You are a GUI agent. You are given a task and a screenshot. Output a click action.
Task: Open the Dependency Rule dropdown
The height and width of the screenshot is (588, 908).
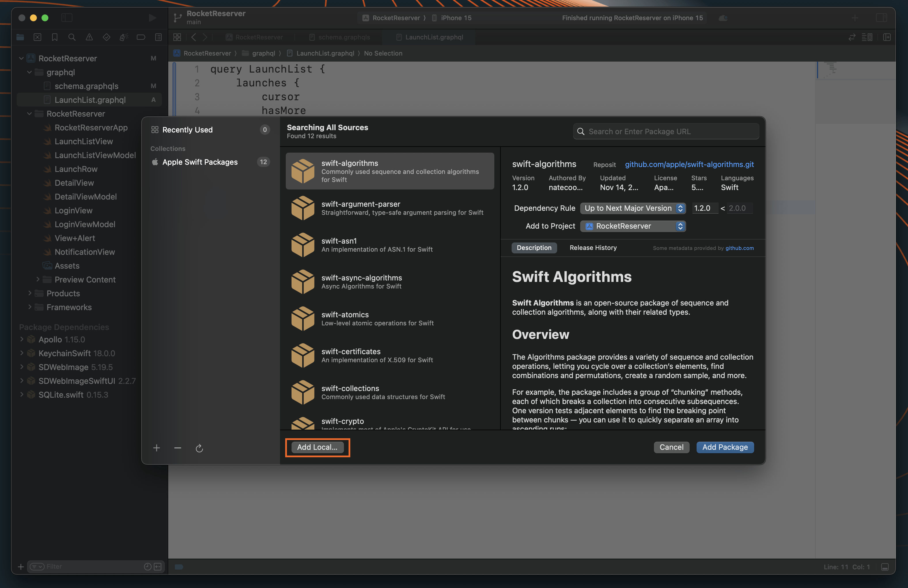click(x=633, y=208)
